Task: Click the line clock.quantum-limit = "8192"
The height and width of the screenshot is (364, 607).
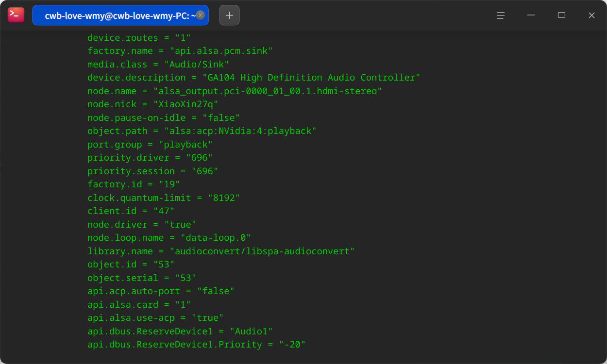Action: [x=164, y=198]
